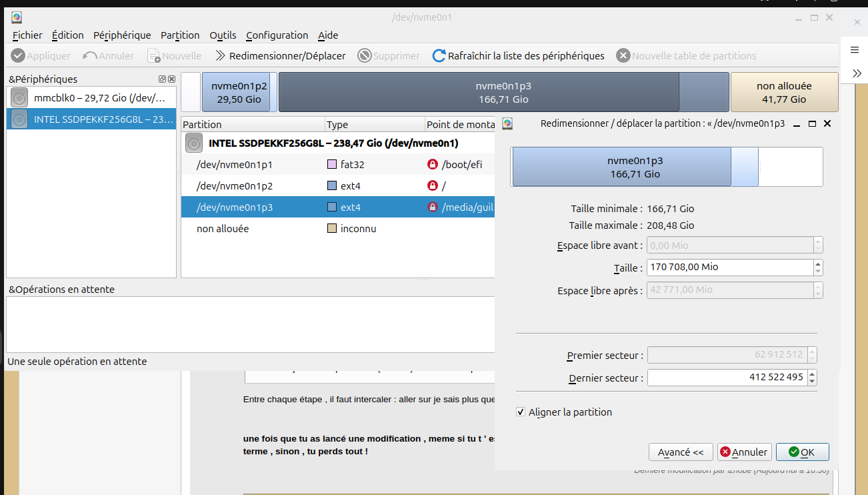Click the Dernier secteur stepper arrows
Screen dimensions: 868x495
pos(813,378)
